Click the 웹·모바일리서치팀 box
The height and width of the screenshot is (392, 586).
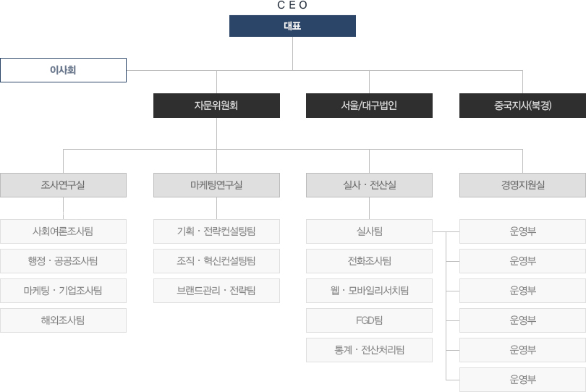pos(369,290)
